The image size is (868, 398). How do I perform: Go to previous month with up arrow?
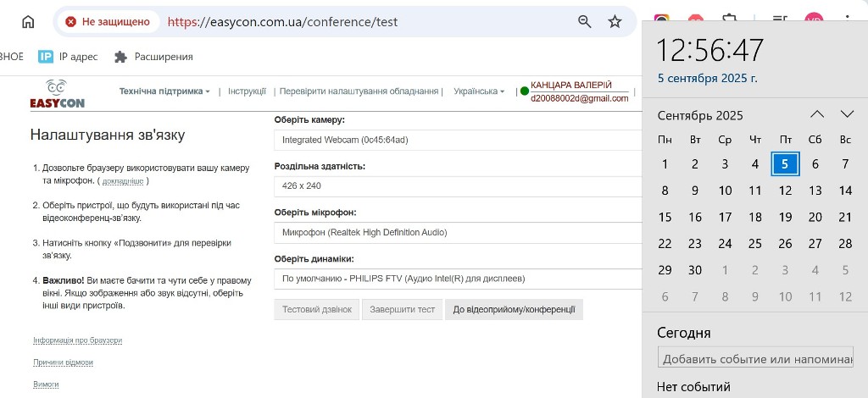pos(816,114)
